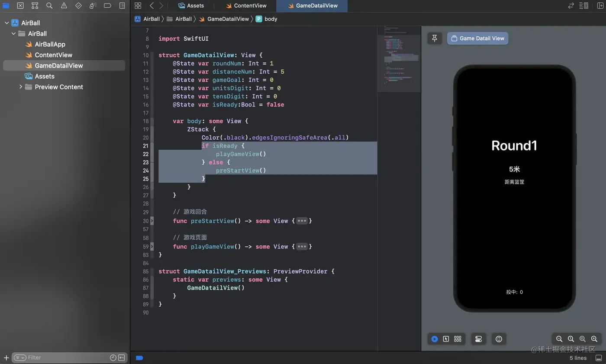Zoom out the preview canvas

pos(559,339)
